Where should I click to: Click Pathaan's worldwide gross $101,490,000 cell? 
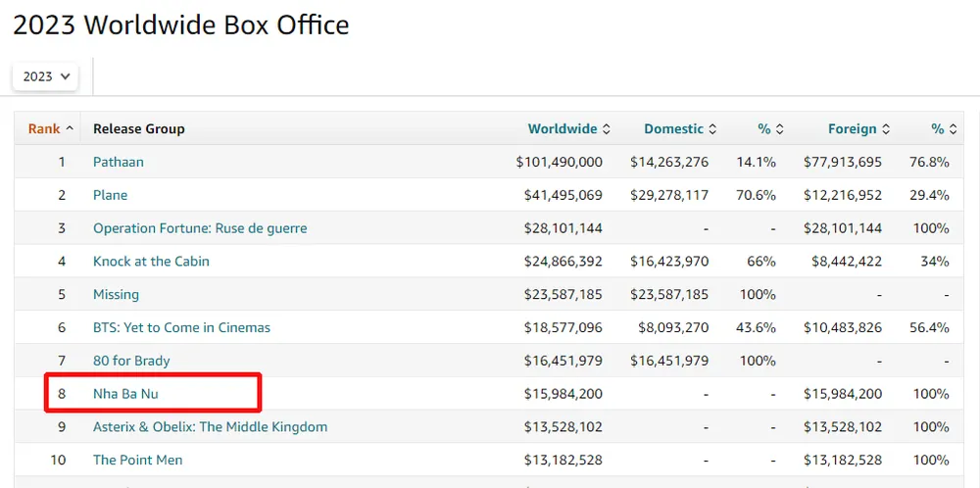tap(559, 162)
